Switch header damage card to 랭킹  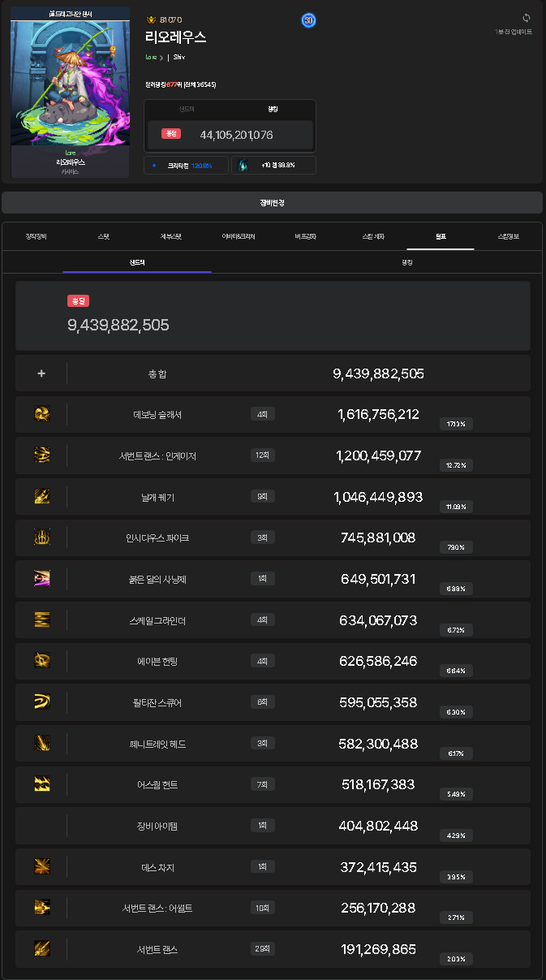pos(273,109)
